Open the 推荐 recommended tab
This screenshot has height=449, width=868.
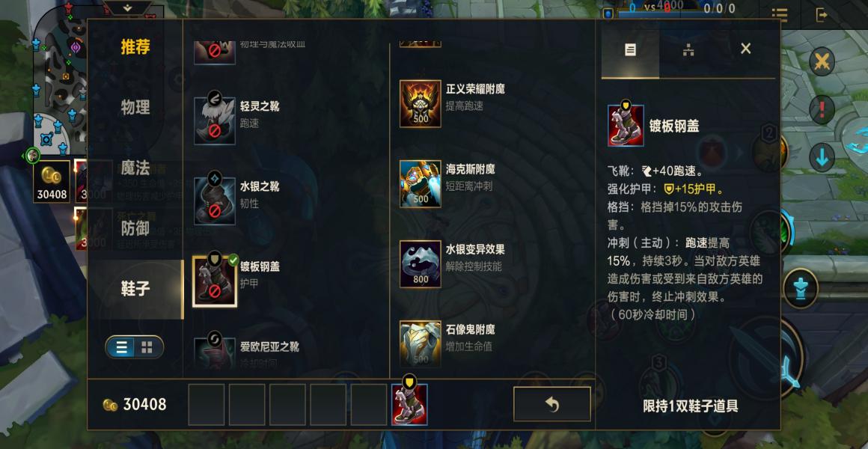[135, 47]
